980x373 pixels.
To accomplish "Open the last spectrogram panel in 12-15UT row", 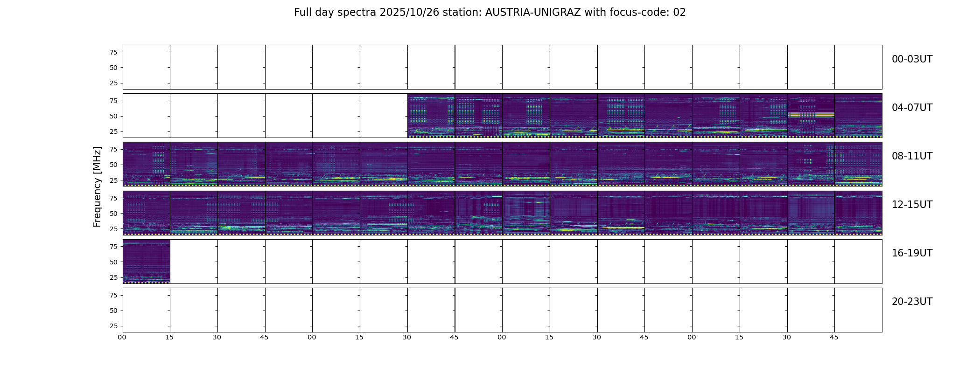I will [858, 213].
